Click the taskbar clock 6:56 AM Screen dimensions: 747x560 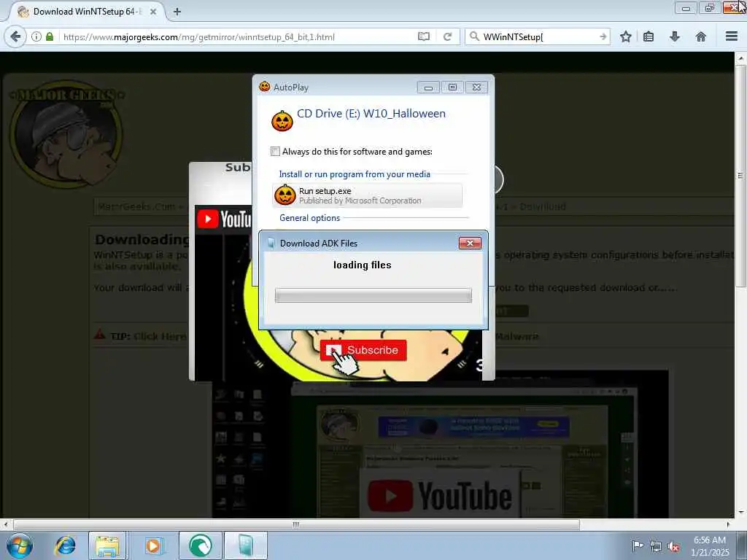coord(710,546)
